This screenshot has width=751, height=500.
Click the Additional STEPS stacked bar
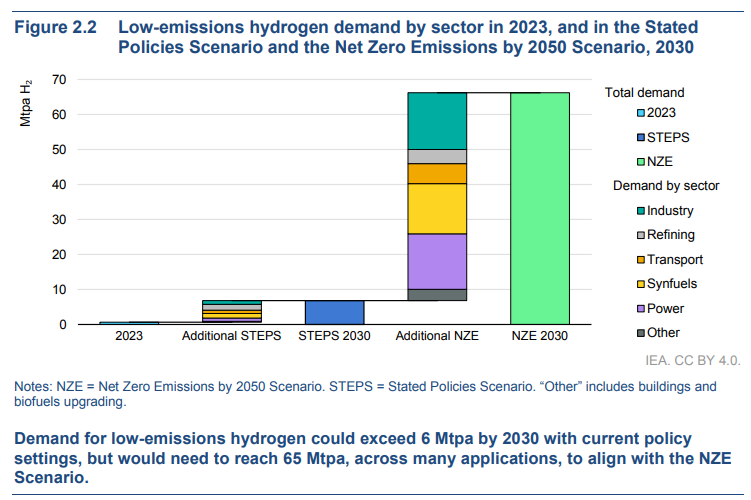click(232, 311)
